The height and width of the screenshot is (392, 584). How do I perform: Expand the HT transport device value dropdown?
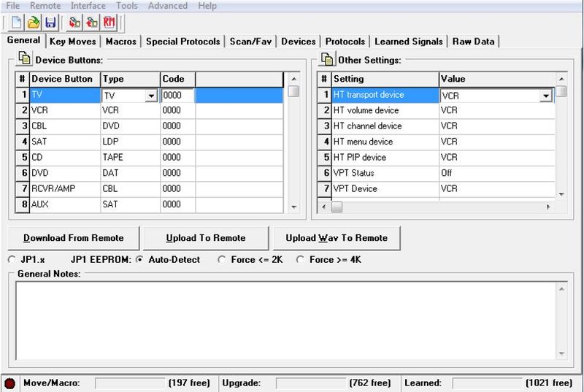coord(545,96)
